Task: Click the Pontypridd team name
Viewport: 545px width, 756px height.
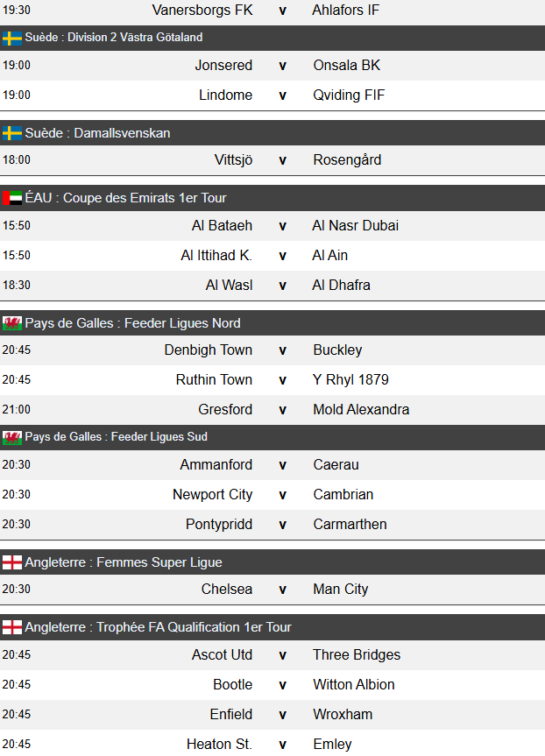Action: (219, 525)
